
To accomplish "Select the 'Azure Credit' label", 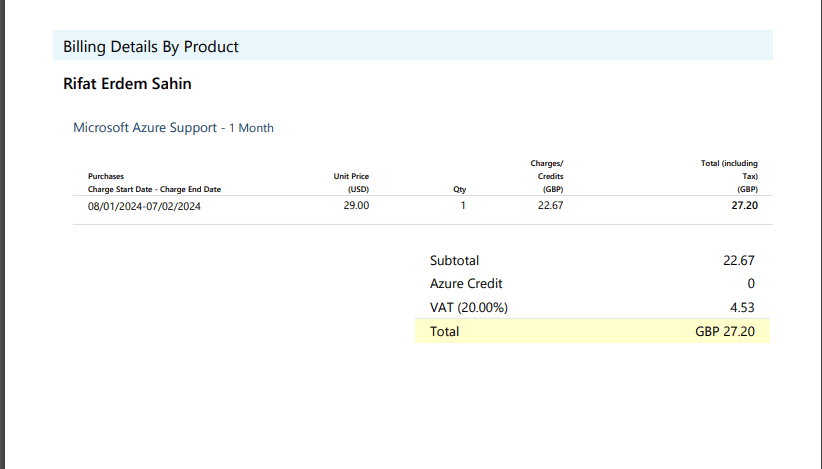I will click(x=466, y=283).
